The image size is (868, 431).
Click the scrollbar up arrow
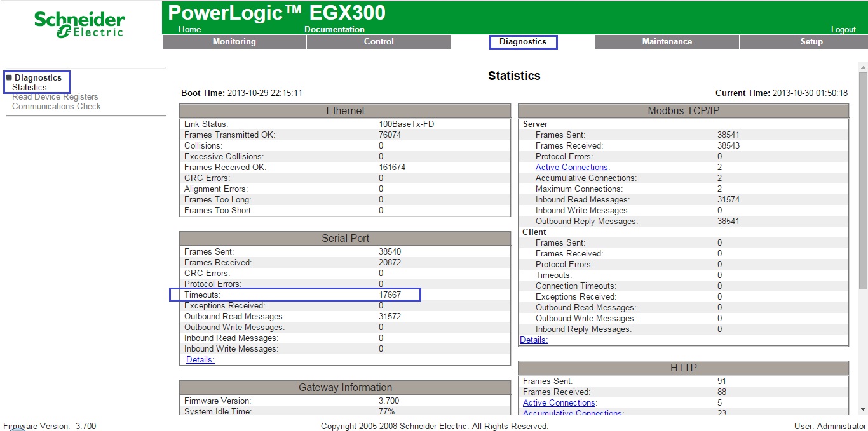[863, 67]
